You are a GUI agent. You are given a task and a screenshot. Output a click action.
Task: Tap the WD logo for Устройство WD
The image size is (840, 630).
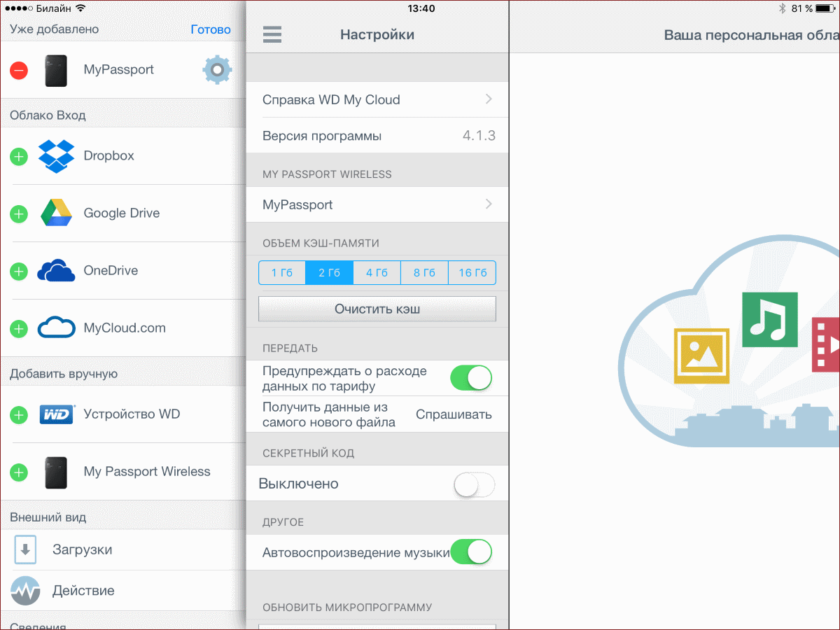coord(56,414)
